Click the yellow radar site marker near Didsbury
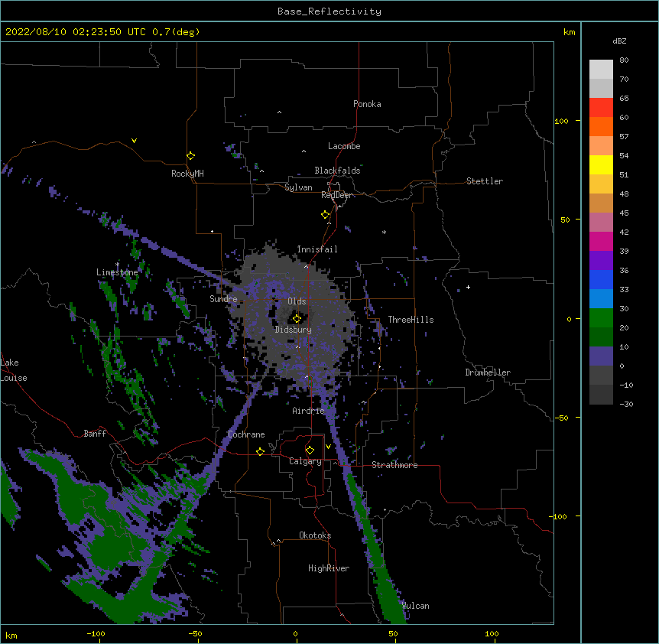The height and width of the screenshot is (644, 659). pyautogui.click(x=297, y=319)
